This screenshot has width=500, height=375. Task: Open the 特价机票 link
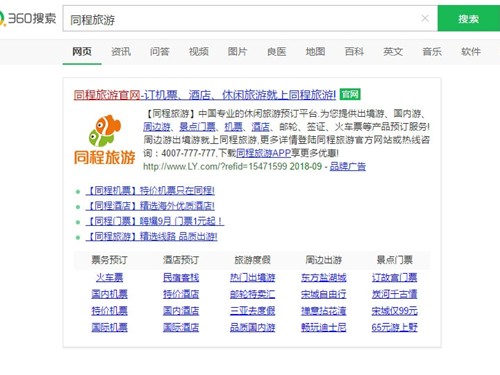pos(109,311)
